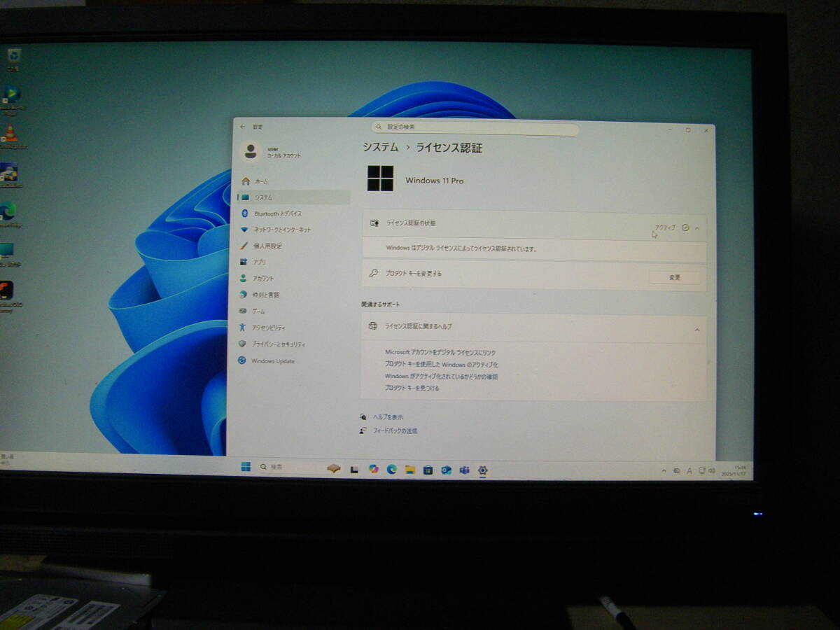Screen dimensions: 840x630
Task: Click the back arrow in Settings
Action: coord(243,127)
